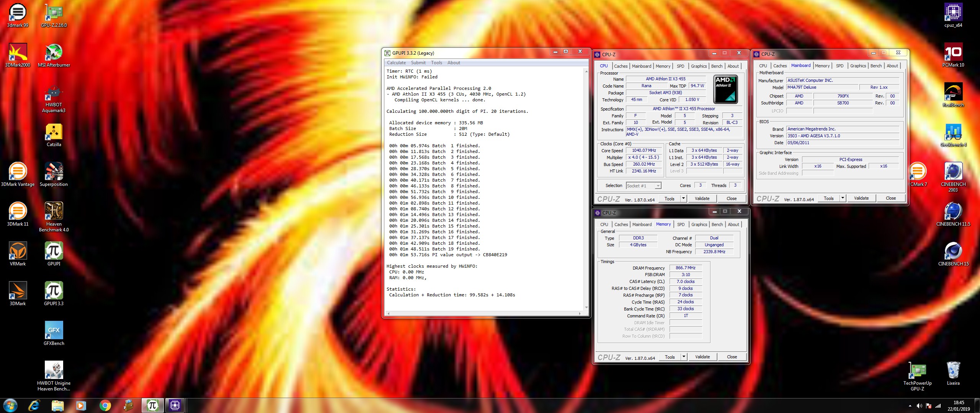The height and width of the screenshot is (413, 980).
Task: Click the Windows Start button
Action: [x=10, y=405]
